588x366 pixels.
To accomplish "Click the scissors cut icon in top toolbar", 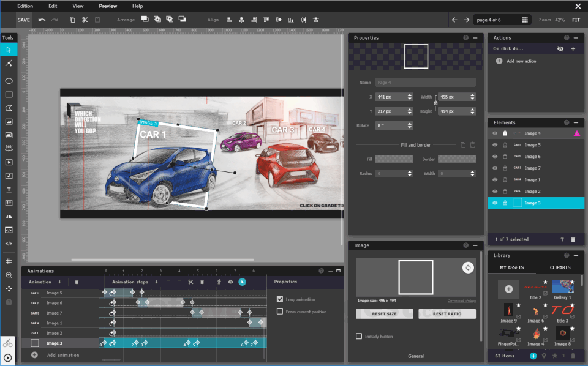I will 85,20.
